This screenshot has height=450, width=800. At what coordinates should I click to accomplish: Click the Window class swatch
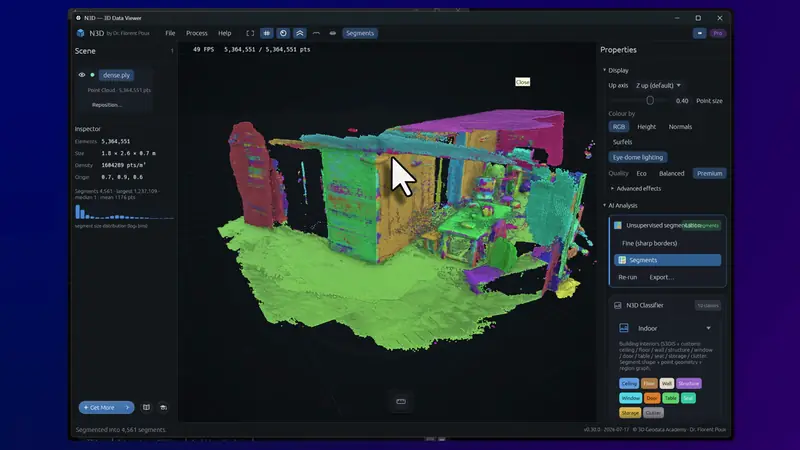click(630, 398)
